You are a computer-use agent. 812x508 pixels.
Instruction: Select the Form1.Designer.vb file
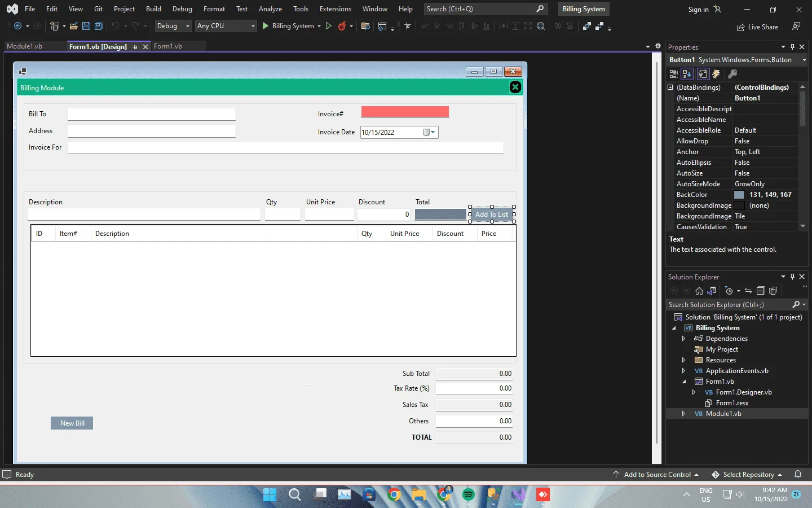744,392
